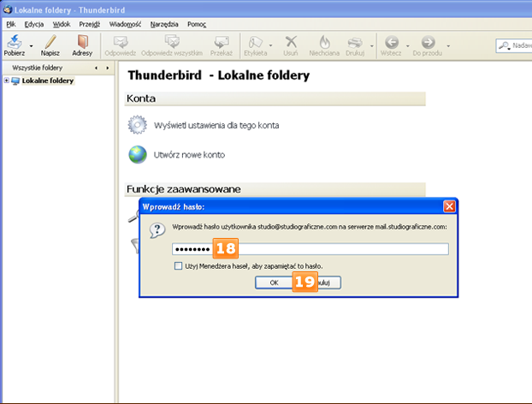Expand the Lokalne foldery tree node
The width and height of the screenshot is (532, 404).
[x=7, y=80]
